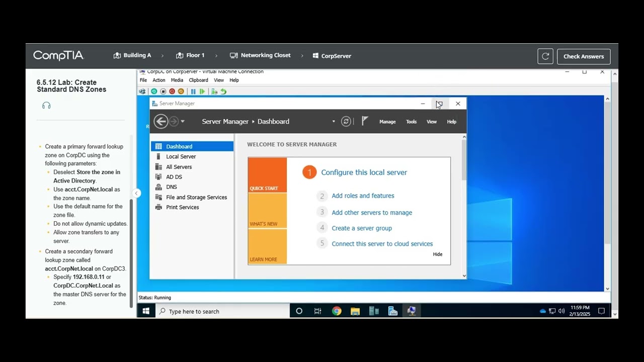This screenshot has height=362, width=644.
Task: Go back using Server Manager's back arrow
Action: coord(161,121)
